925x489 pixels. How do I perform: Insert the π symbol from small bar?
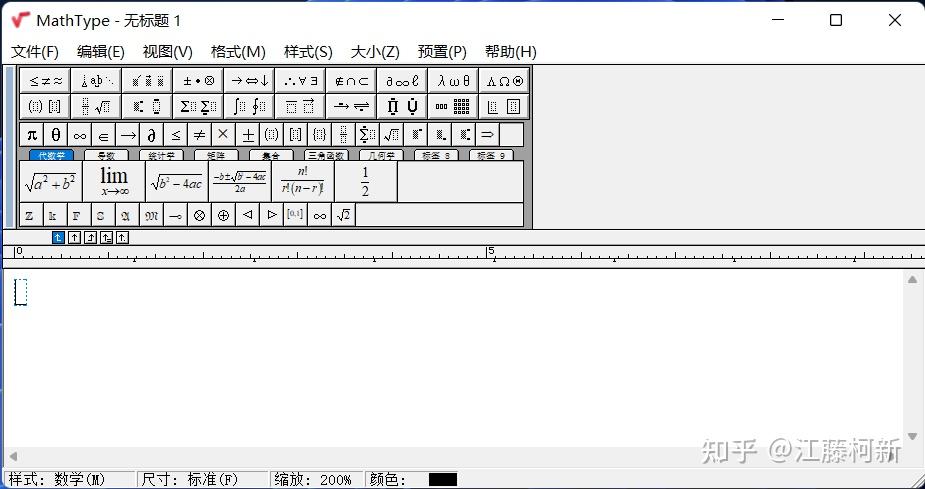click(x=32, y=134)
